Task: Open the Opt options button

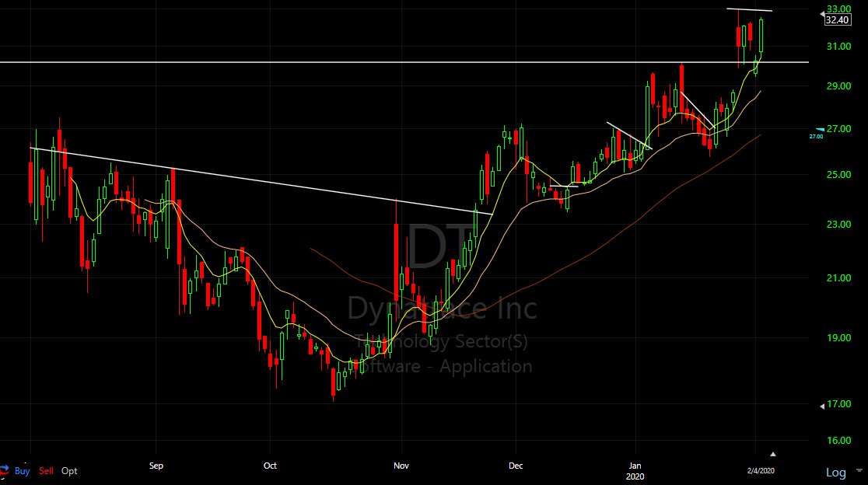Action: pos(69,471)
